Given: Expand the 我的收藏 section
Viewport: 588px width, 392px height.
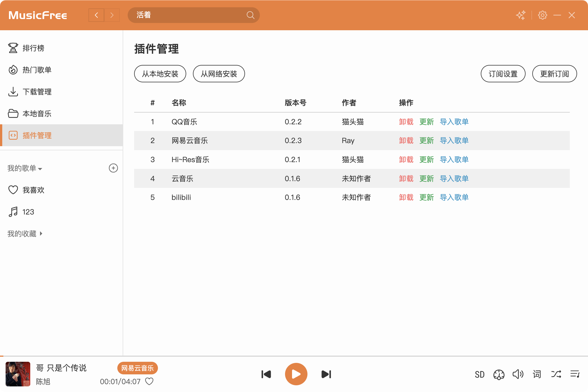Looking at the screenshot, I should click(x=25, y=234).
